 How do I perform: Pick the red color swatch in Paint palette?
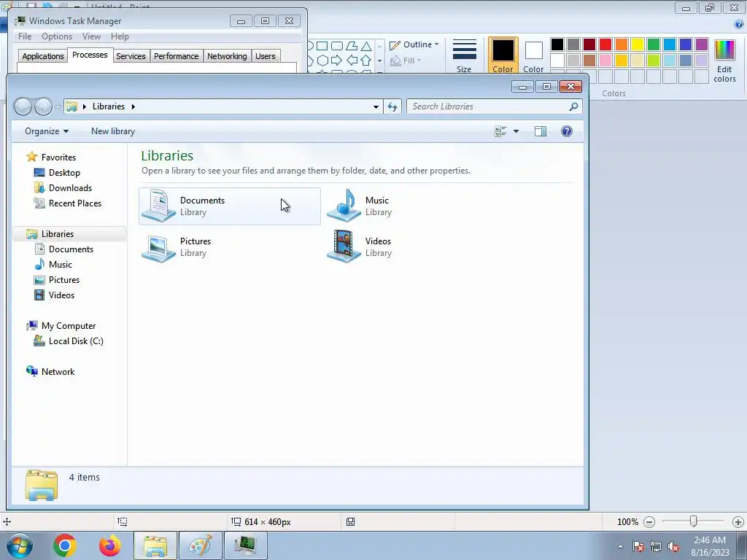pos(605,44)
